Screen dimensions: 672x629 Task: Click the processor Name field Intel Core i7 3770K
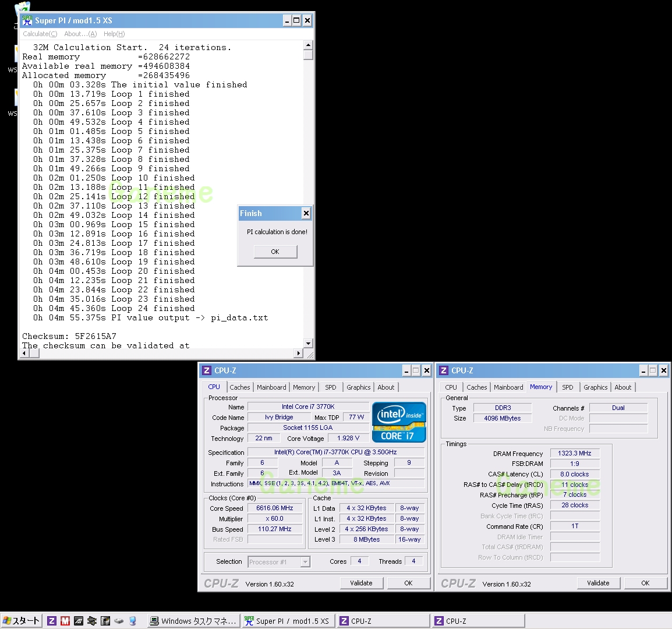(x=308, y=407)
